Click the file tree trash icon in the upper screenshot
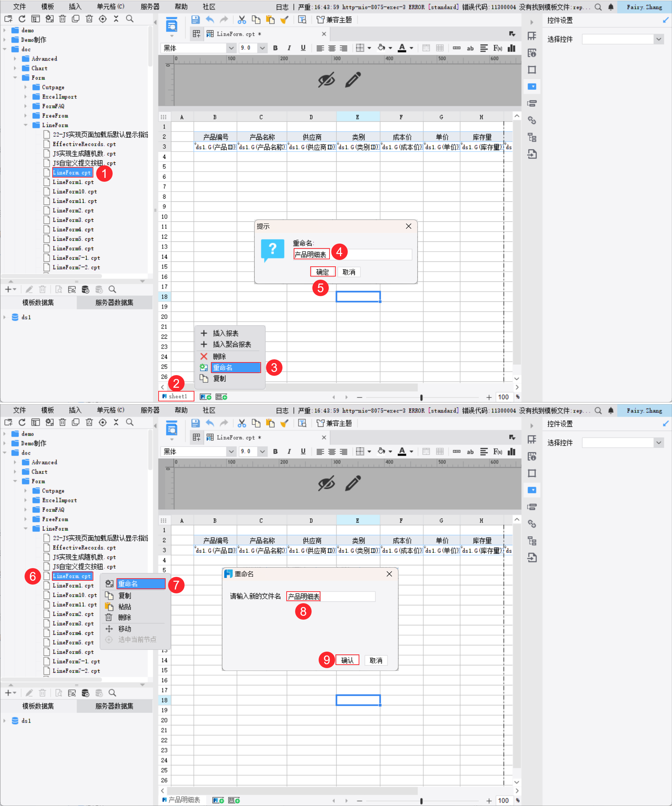This screenshot has height=806, width=672. tap(62, 19)
